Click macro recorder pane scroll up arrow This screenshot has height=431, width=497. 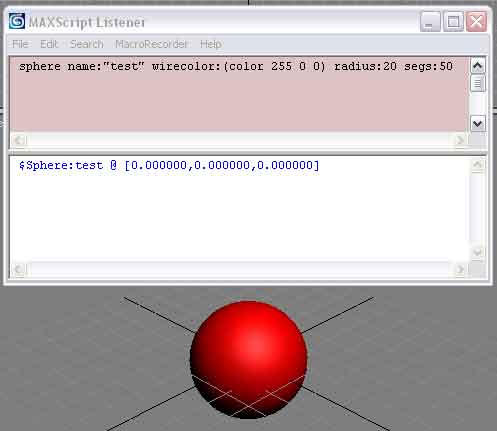coord(478,66)
